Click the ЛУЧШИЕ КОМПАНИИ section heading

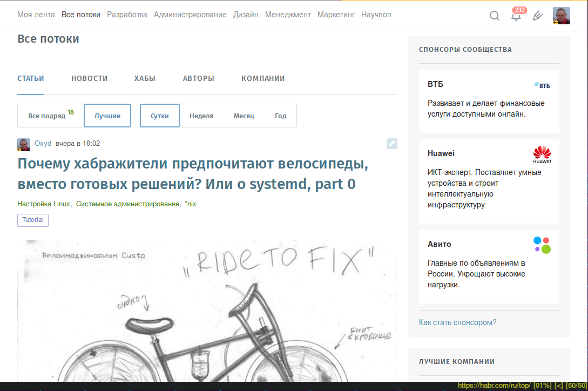[x=456, y=362]
